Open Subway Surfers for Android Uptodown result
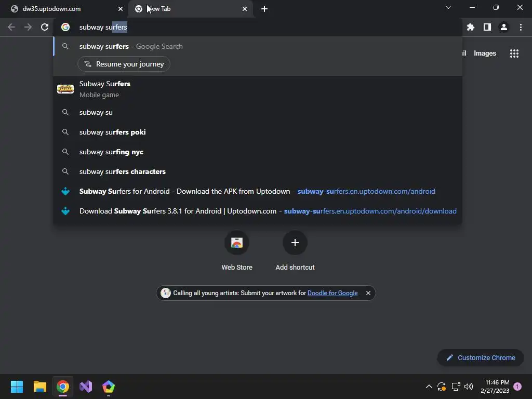 pos(258,191)
